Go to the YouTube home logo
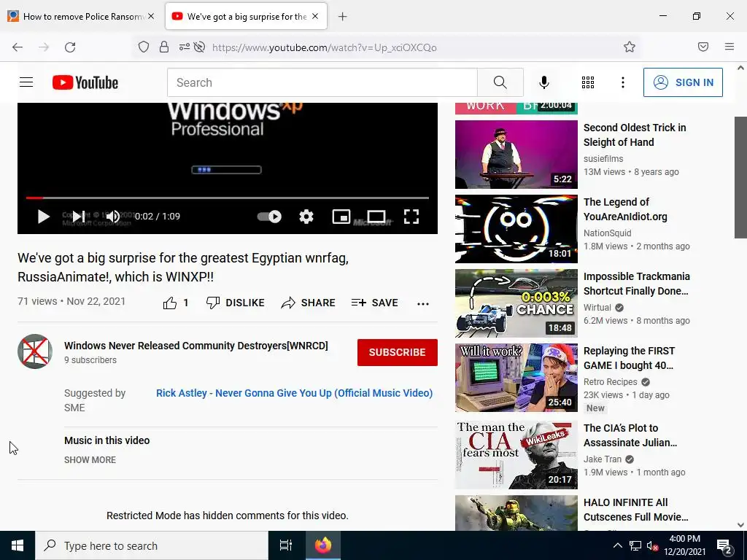Image resolution: width=747 pixels, height=560 pixels. pos(85,82)
